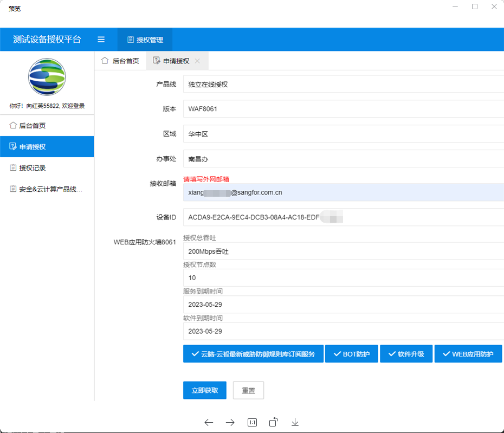The height and width of the screenshot is (433, 504).
Task: Toggle the WEB应用防护 checkbox button
Action: (x=468, y=354)
